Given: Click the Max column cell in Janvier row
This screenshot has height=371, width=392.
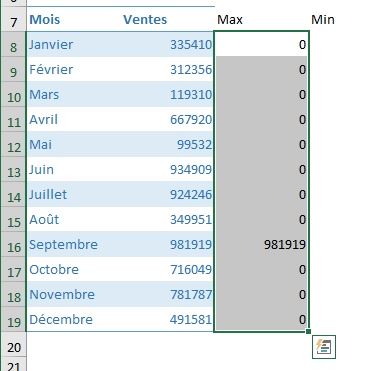Looking at the screenshot, I should coord(262,44).
